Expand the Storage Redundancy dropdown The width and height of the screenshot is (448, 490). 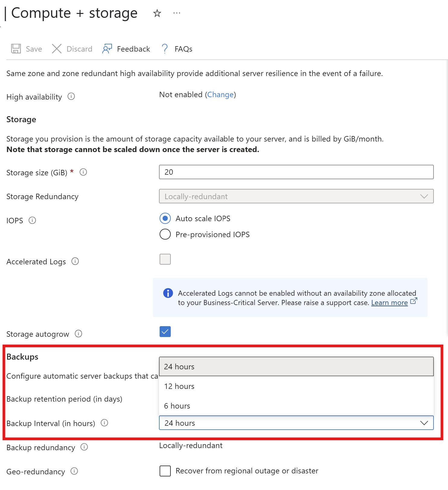point(296,196)
